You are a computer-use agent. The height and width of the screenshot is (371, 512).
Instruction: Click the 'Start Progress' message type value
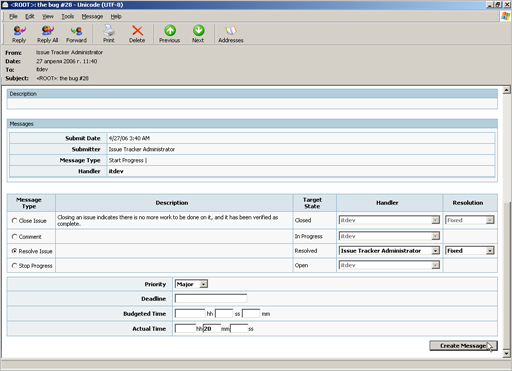[x=126, y=160]
